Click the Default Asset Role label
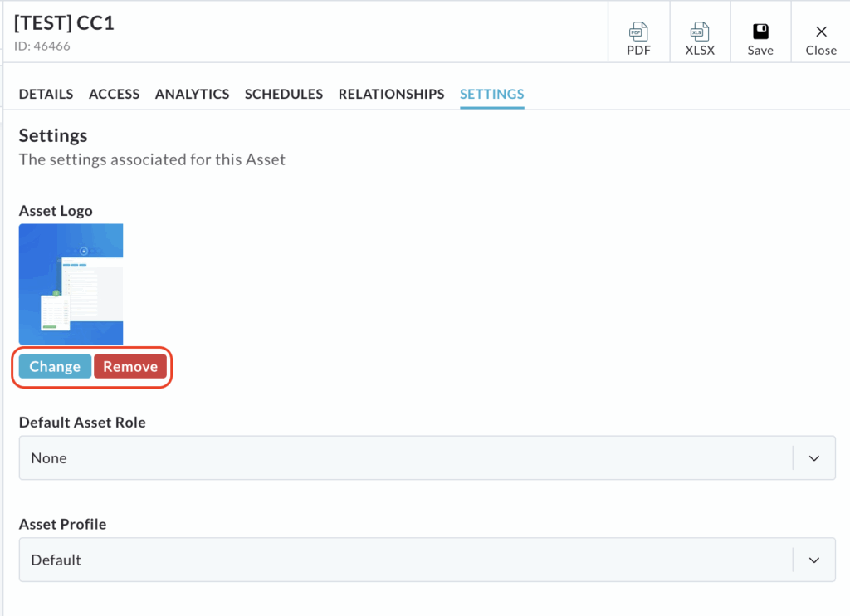Image resolution: width=850 pixels, height=616 pixels. click(82, 423)
